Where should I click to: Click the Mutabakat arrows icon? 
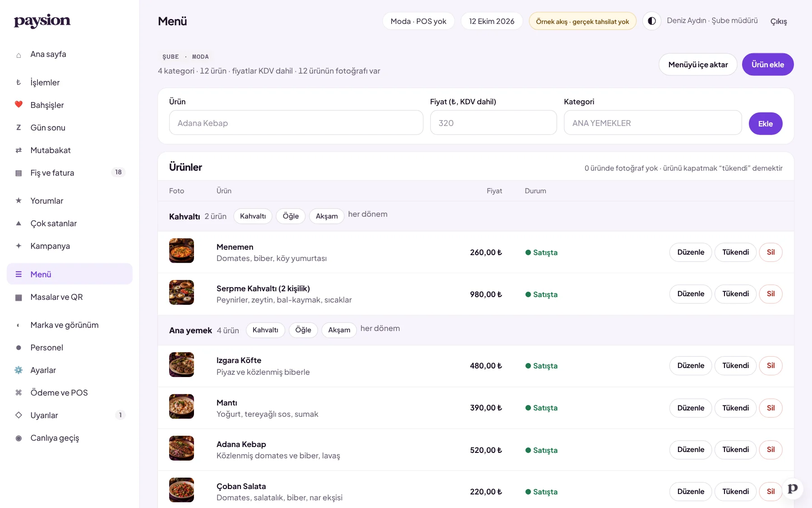(x=18, y=150)
